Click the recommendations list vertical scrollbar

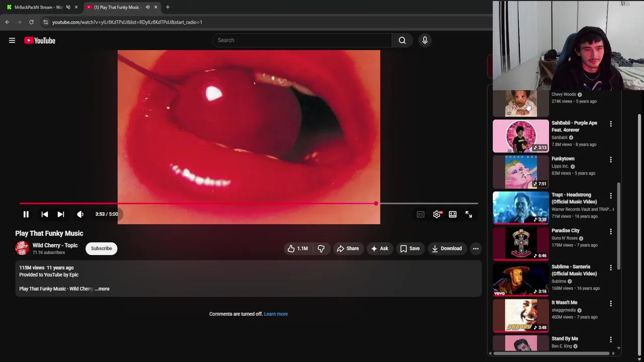(x=618, y=226)
